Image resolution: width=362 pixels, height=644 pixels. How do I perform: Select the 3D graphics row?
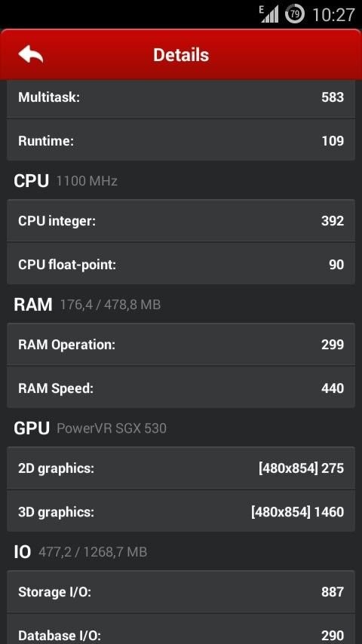tap(181, 512)
